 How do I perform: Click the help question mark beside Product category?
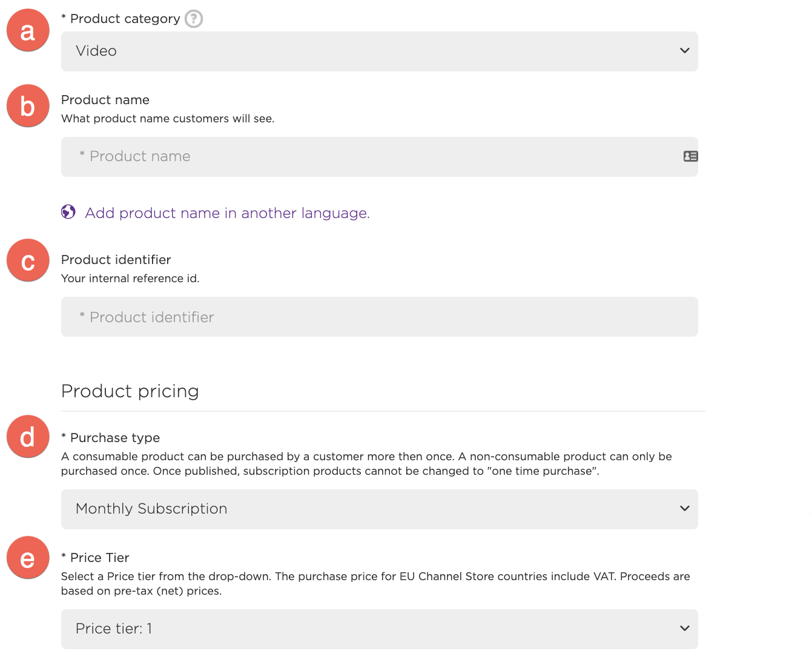[193, 19]
